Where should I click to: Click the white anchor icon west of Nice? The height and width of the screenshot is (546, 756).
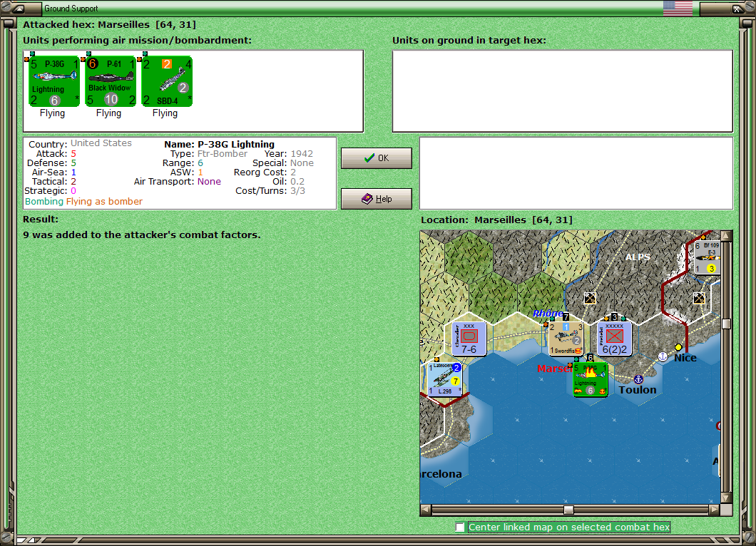pos(663,356)
